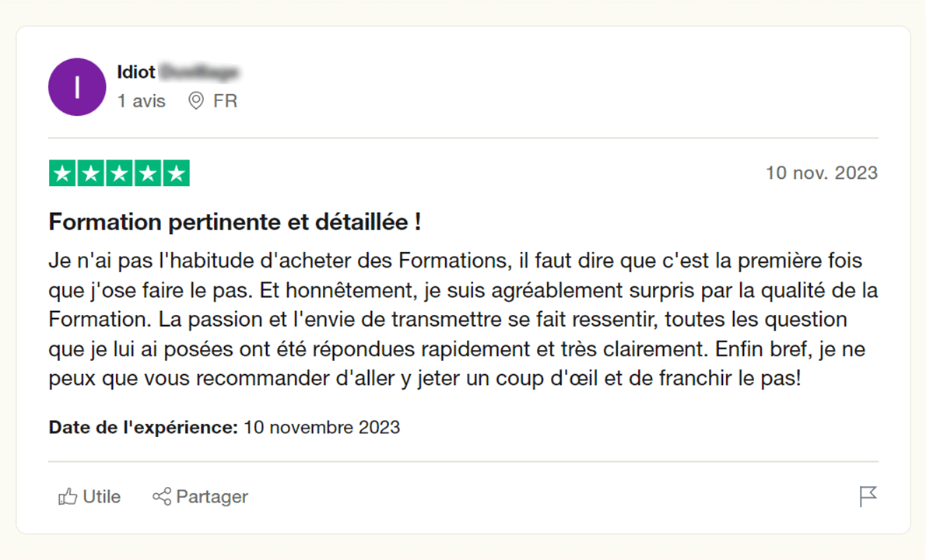
Task: Click the "Date de l'expérience" label
Action: (143, 427)
